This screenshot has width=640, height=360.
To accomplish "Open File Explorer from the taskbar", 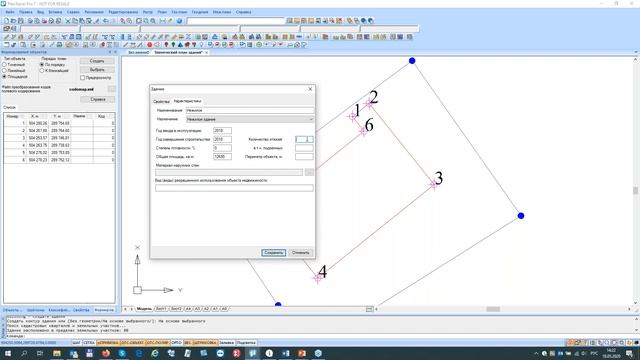I will [x=57, y=353].
